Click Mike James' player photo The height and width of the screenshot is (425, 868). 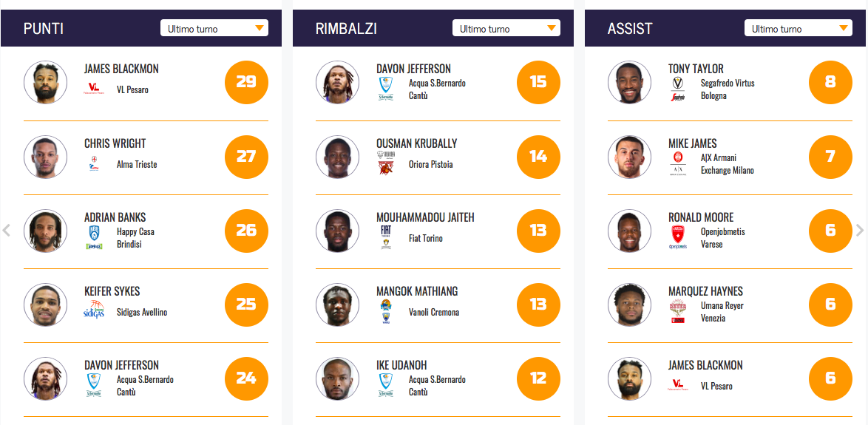pos(630,157)
